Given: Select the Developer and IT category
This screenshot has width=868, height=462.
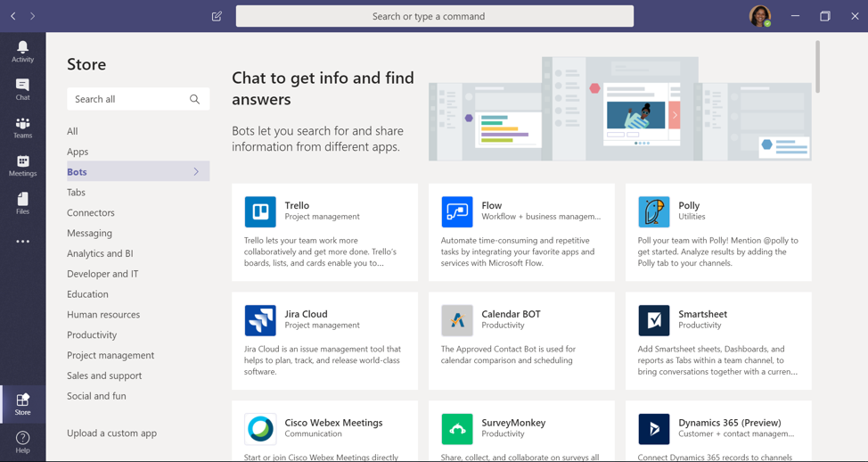Looking at the screenshot, I should pos(103,274).
